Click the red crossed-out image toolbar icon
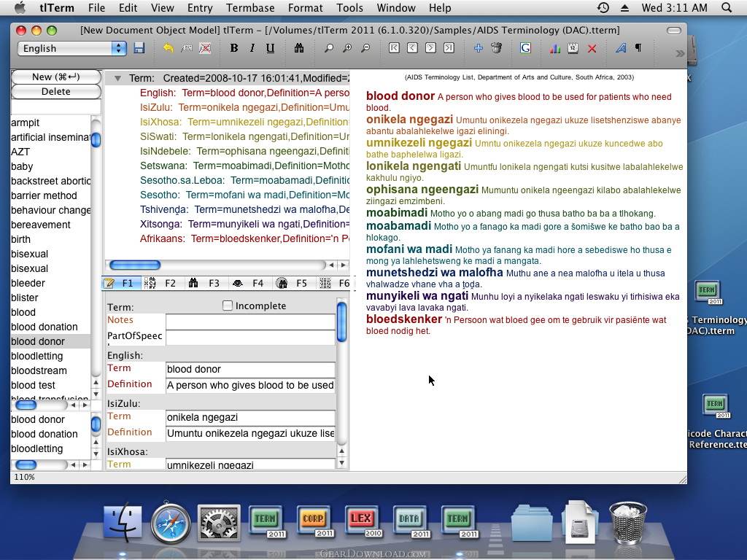This screenshot has width=747, height=560. 205,48
